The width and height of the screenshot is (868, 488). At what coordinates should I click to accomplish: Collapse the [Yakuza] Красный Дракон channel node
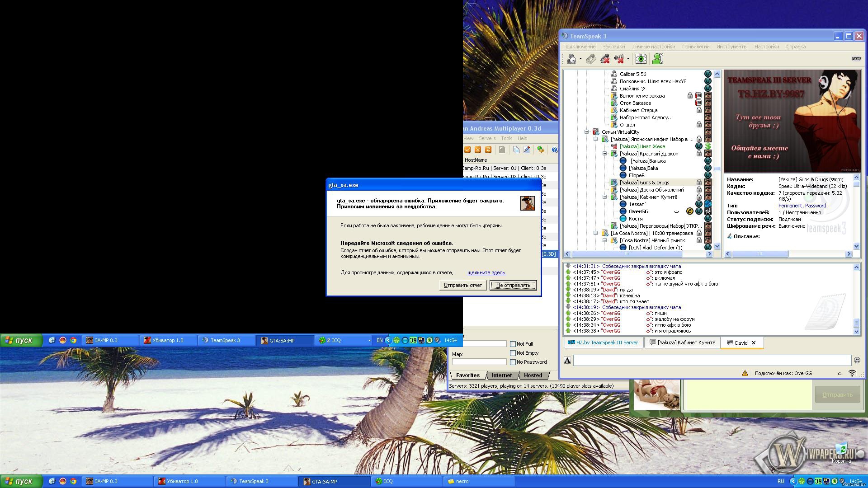point(605,154)
